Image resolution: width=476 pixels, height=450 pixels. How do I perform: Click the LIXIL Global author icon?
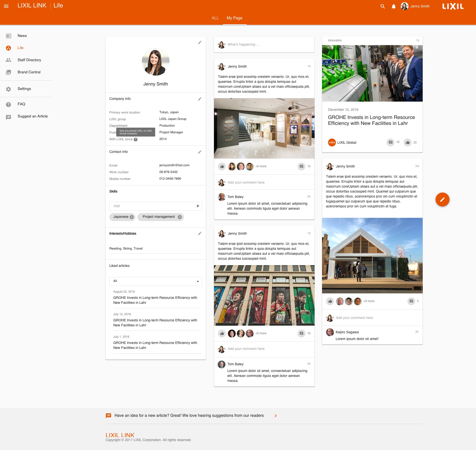tap(332, 142)
